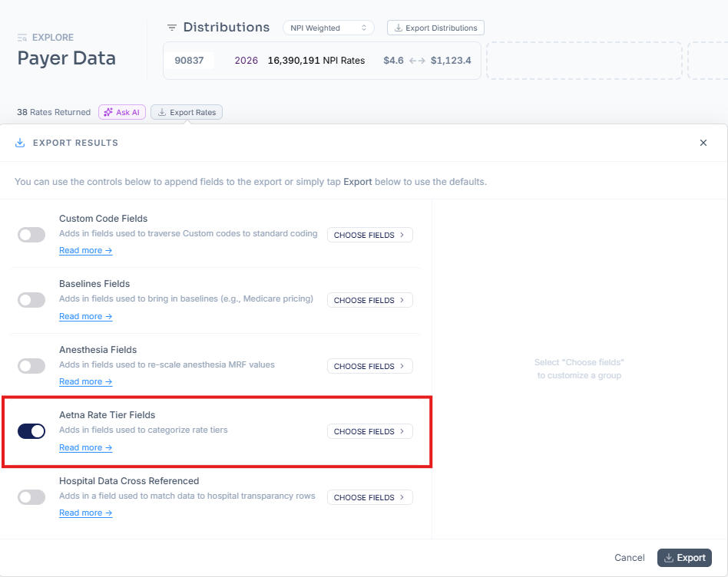Screen dimensions: 728x577
Task: Toggle Custom Code Fields switch on
Action: (x=31, y=235)
